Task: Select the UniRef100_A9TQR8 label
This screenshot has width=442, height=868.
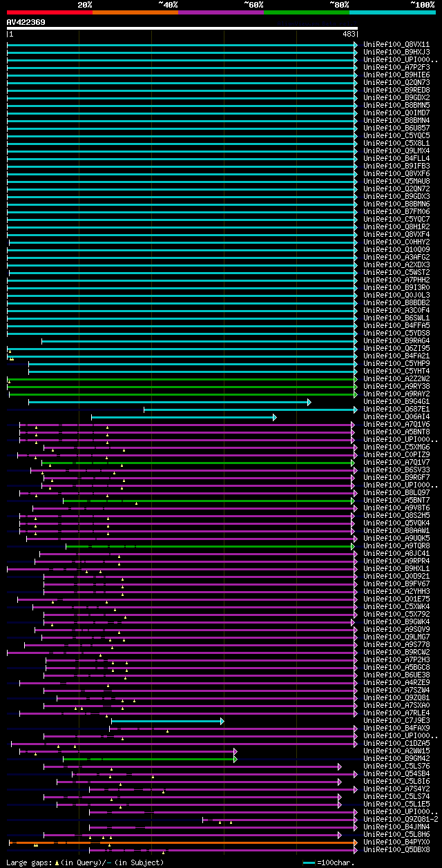Action: pos(396,546)
